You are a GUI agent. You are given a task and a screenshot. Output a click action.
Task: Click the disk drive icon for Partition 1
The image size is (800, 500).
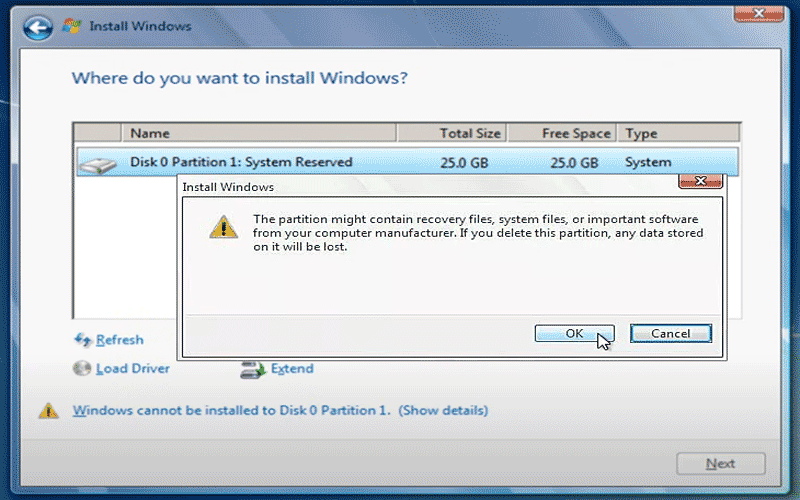[x=98, y=165]
